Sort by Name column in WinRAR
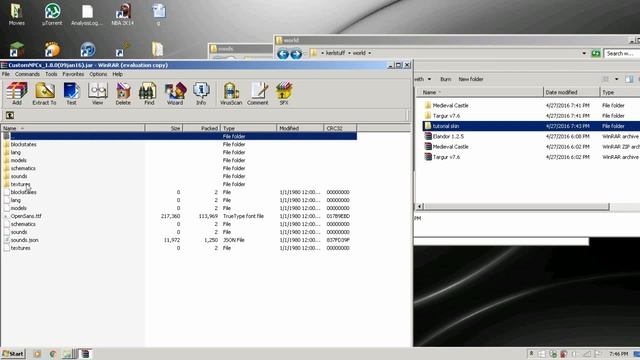This screenshot has height=360, width=640. pos(73,128)
